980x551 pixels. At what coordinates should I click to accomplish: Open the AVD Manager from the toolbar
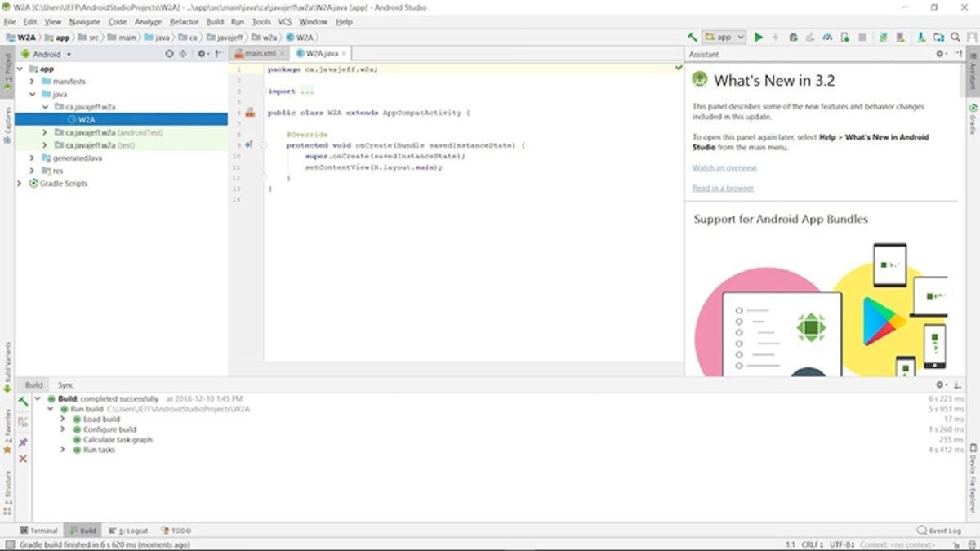point(899,37)
